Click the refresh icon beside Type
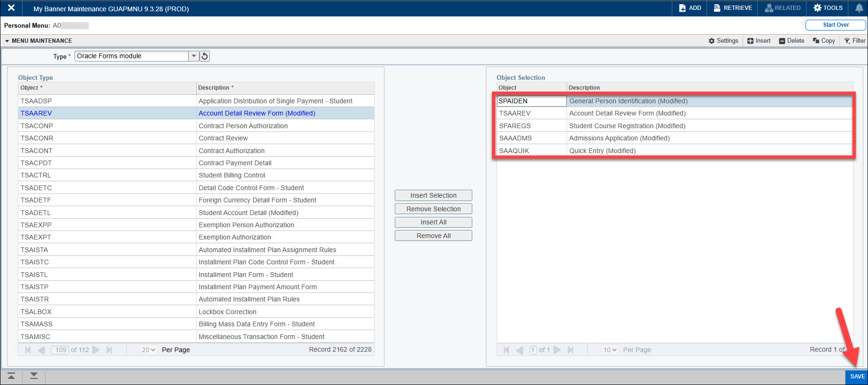 pyautogui.click(x=205, y=56)
